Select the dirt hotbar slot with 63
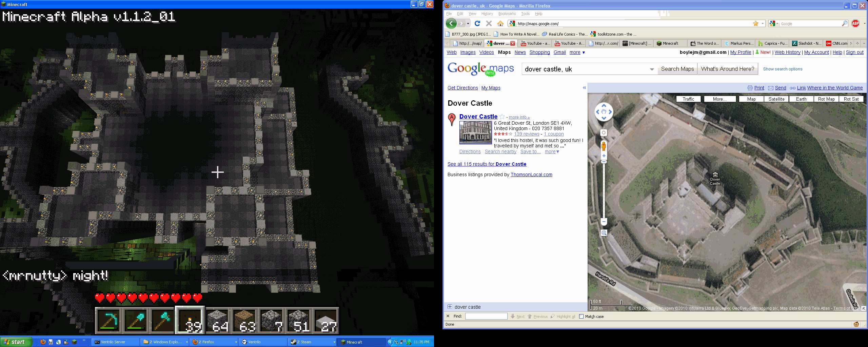868x347 pixels. (x=244, y=321)
